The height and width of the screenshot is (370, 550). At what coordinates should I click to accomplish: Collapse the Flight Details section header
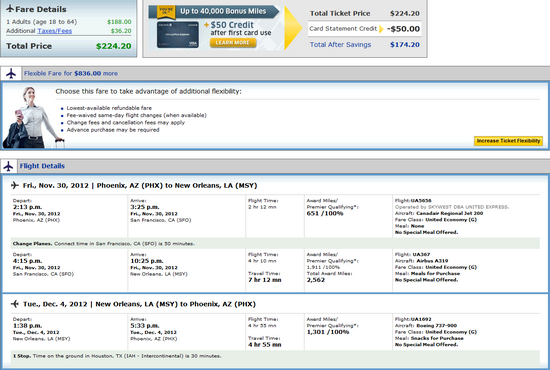(42, 166)
